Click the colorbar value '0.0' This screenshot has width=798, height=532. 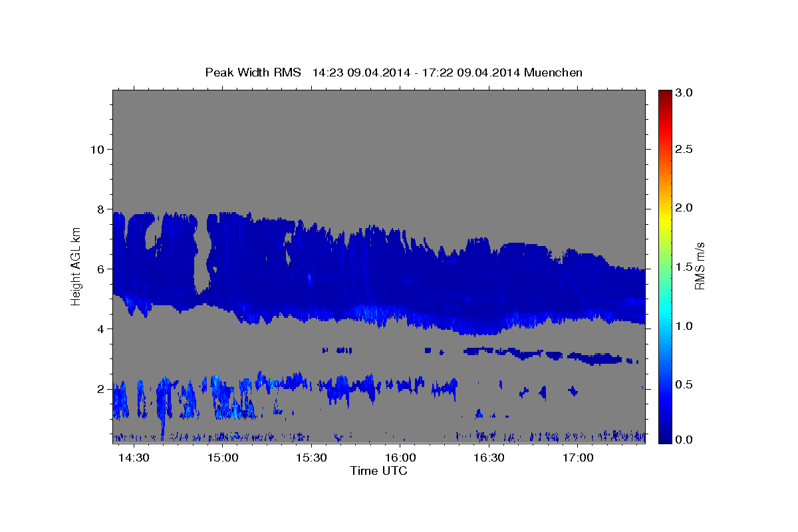[x=685, y=440]
